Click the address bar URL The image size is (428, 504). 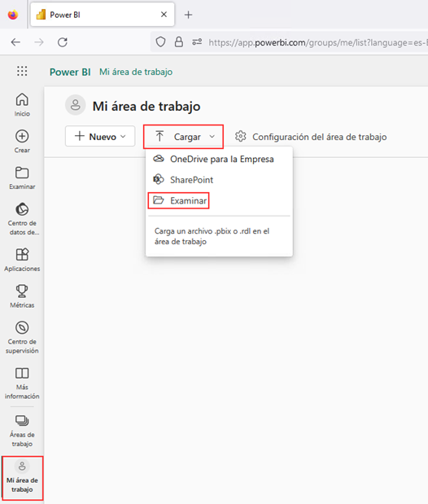click(317, 42)
